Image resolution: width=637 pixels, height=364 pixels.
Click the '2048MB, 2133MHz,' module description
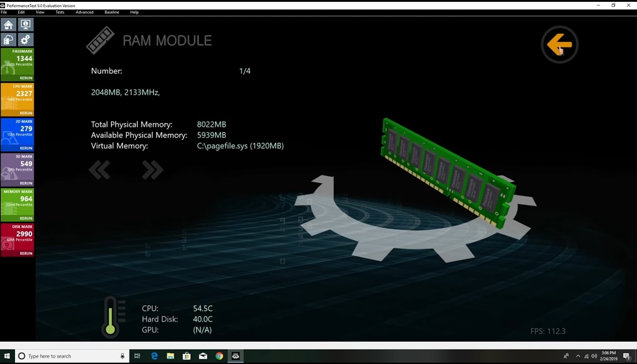[126, 92]
